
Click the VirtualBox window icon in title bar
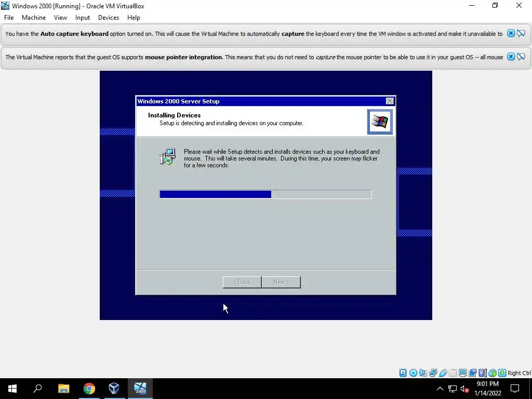(x=5, y=6)
